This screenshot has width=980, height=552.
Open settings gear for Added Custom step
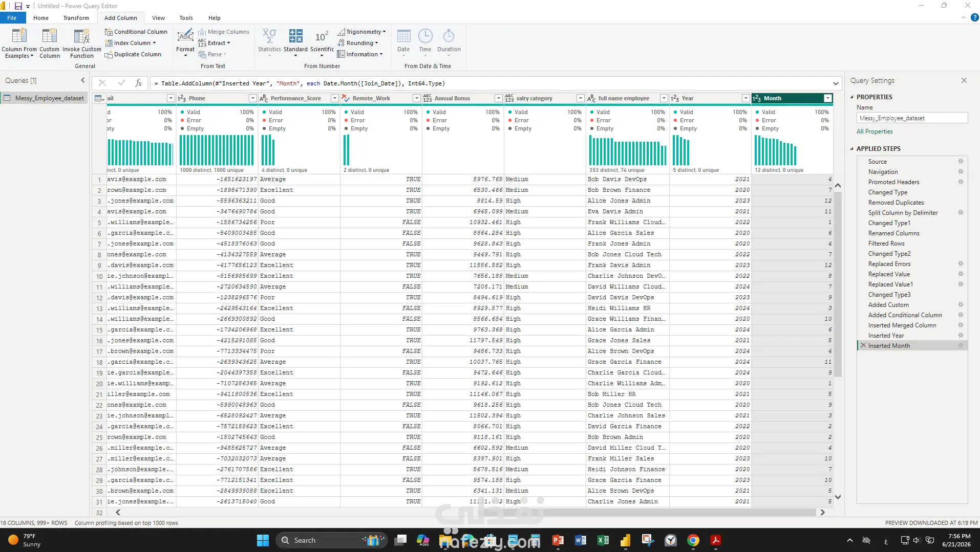(961, 305)
